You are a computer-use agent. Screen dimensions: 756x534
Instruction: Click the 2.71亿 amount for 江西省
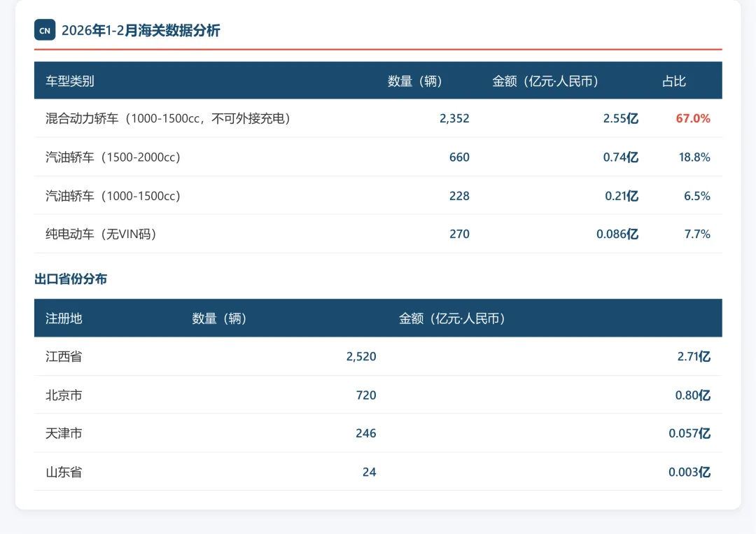(696, 356)
